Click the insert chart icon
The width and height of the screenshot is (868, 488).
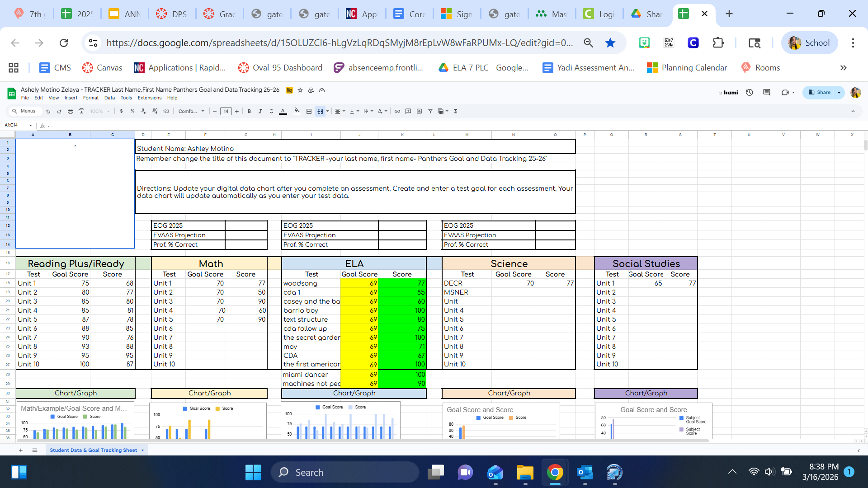[419, 111]
